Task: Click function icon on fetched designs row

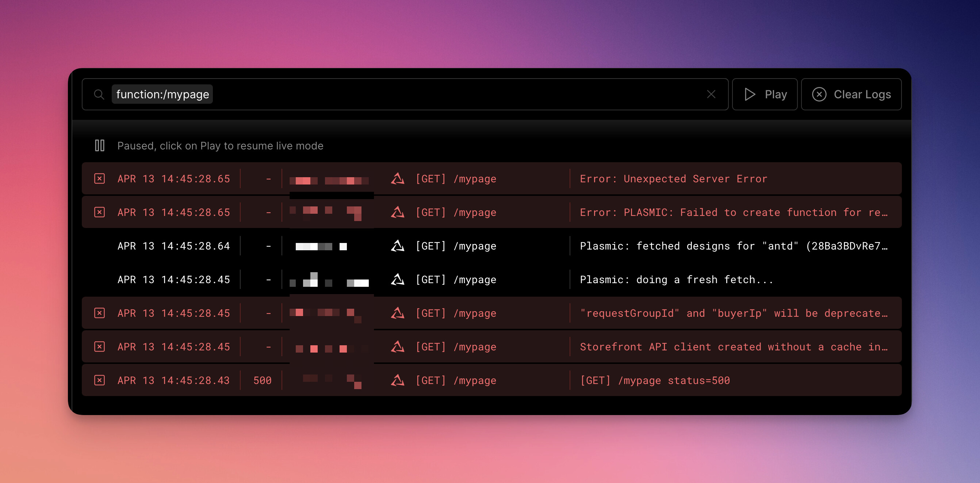Action: (x=397, y=246)
